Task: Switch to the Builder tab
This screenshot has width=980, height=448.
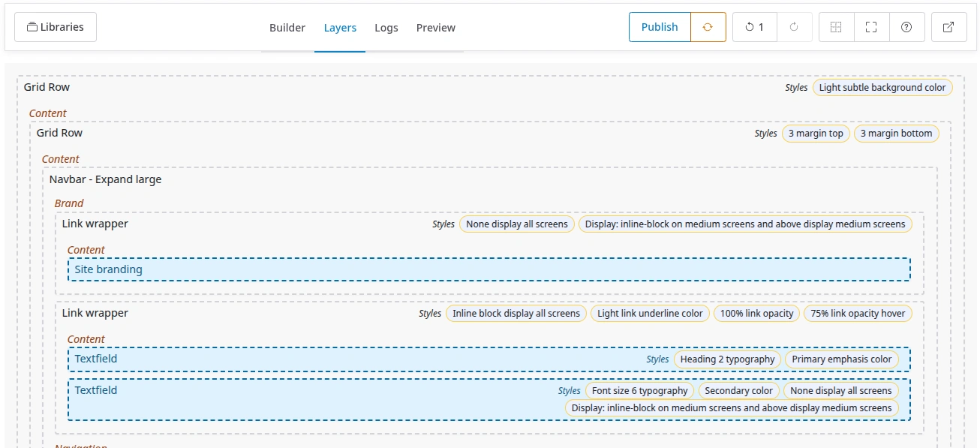Action: [x=287, y=28]
